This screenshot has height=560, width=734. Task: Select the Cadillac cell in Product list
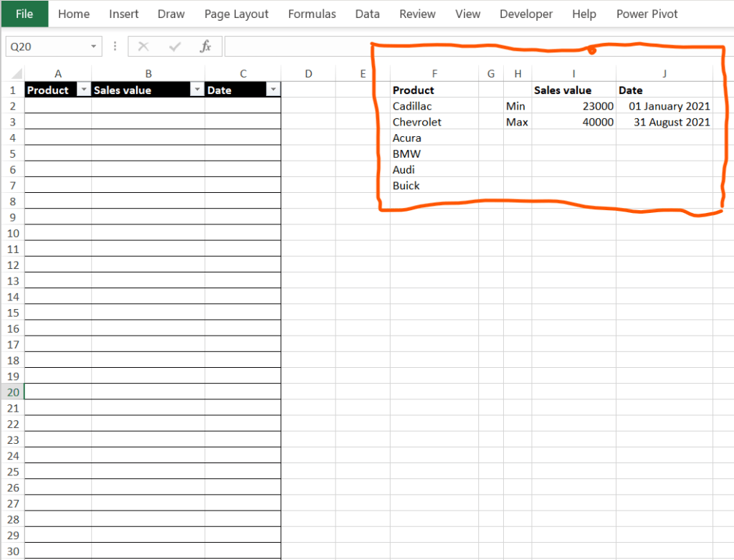pos(434,106)
